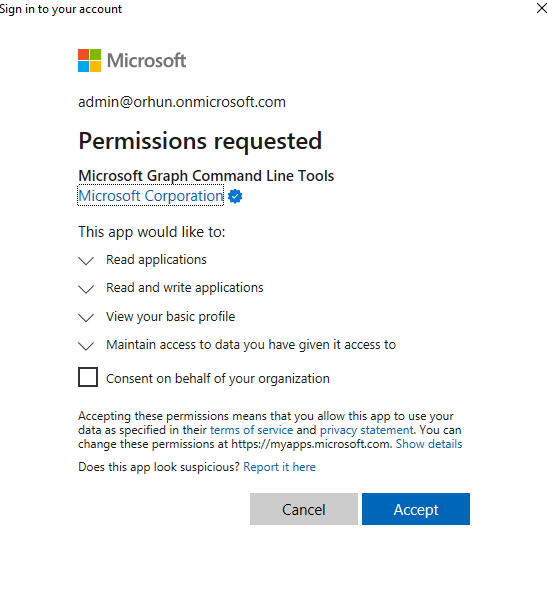
Task: Click the Consent on behalf label text
Action: coord(218,379)
